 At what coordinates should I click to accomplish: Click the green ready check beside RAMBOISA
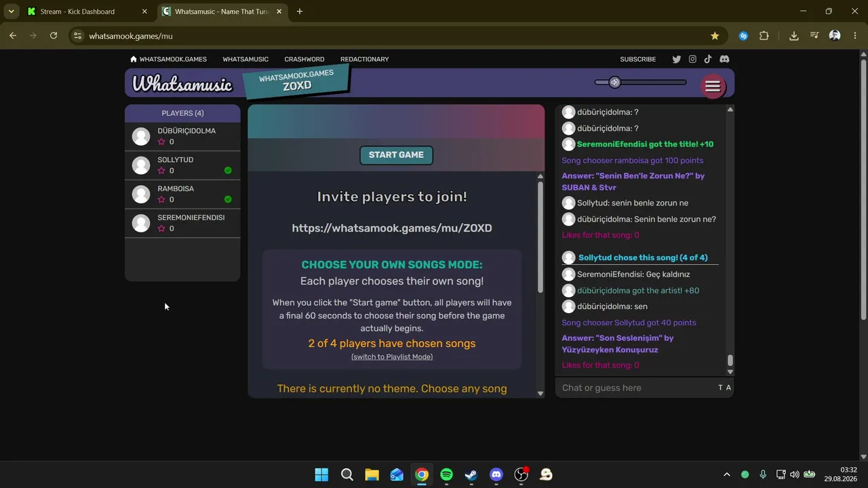click(228, 199)
